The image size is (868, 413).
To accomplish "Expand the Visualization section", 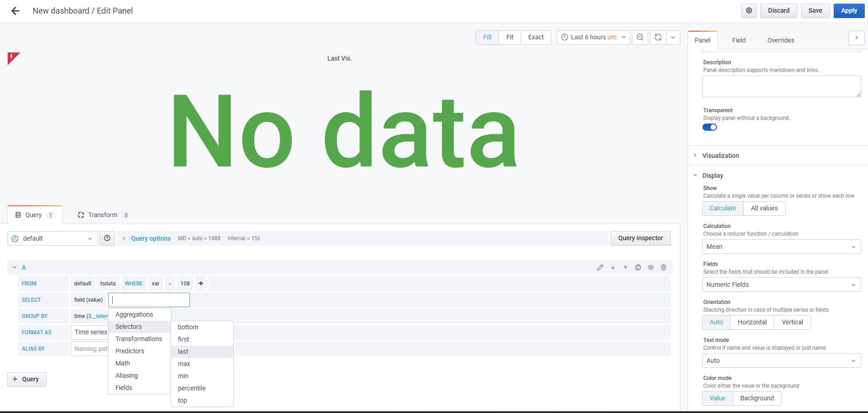I will [721, 156].
